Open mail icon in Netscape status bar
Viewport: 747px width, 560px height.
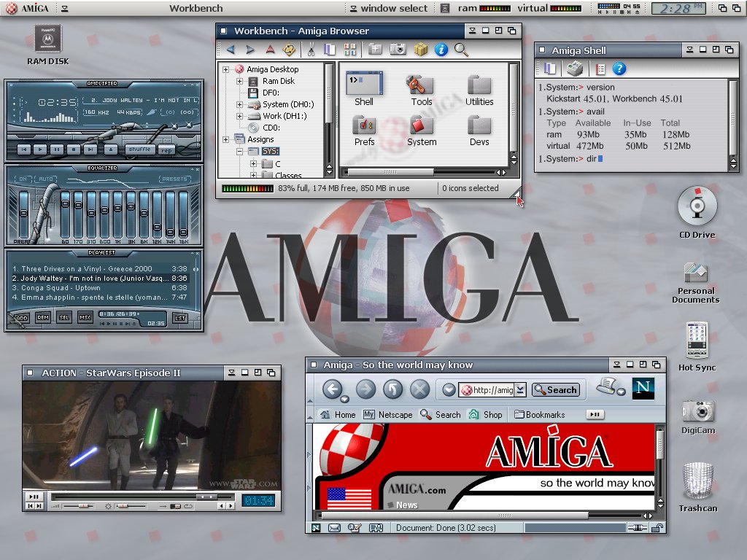click(x=334, y=528)
